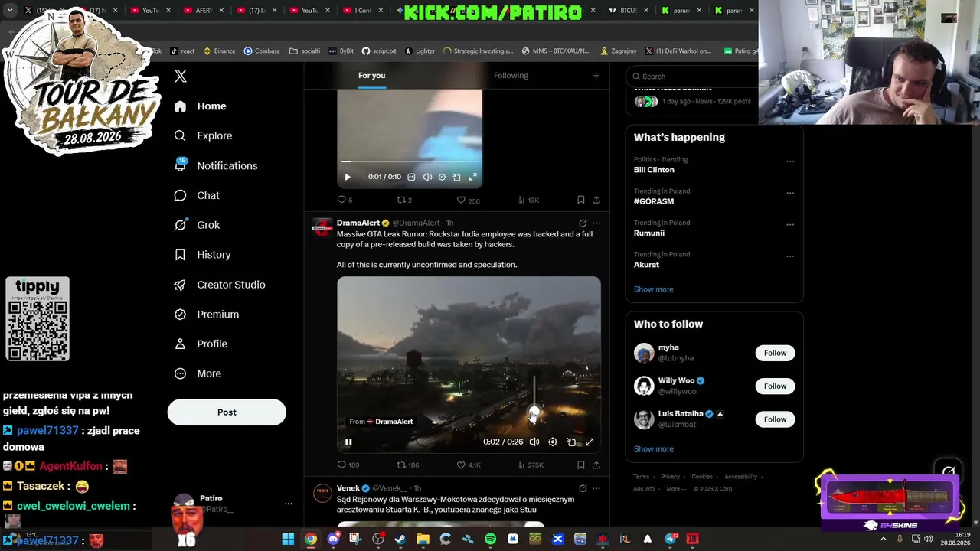The width and height of the screenshot is (980, 551).
Task: Open the Premium page
Action: coord(206,314)
